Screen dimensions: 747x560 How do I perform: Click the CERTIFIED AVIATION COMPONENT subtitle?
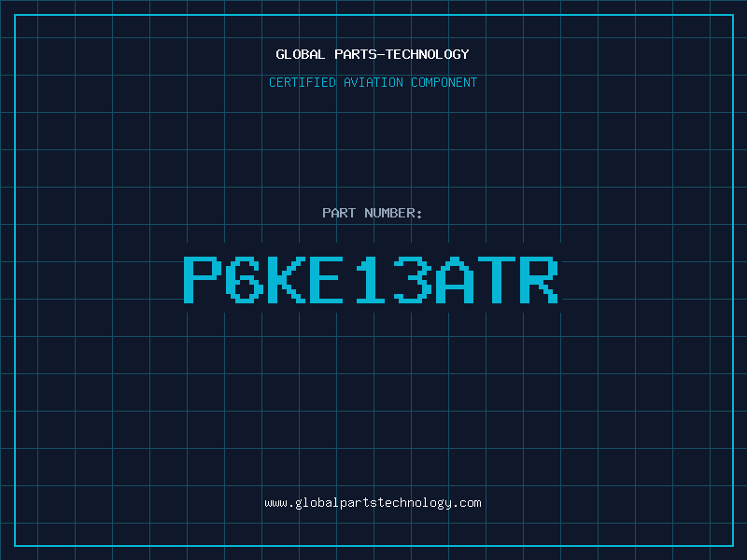click(373, 82)
